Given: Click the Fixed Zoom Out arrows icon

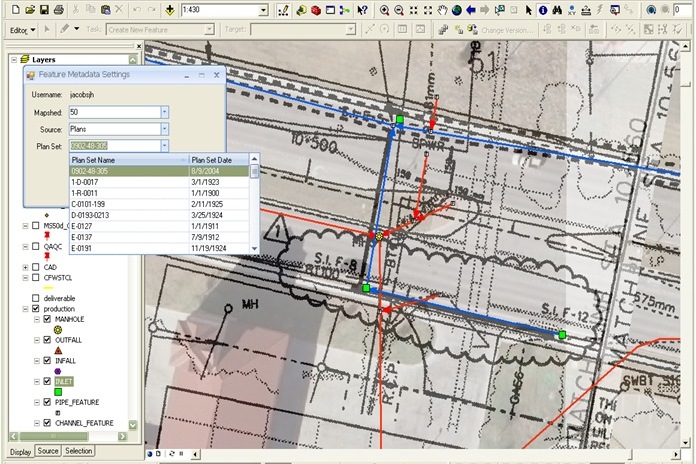Looking at the screenshot, I should (x=427, y=10).
